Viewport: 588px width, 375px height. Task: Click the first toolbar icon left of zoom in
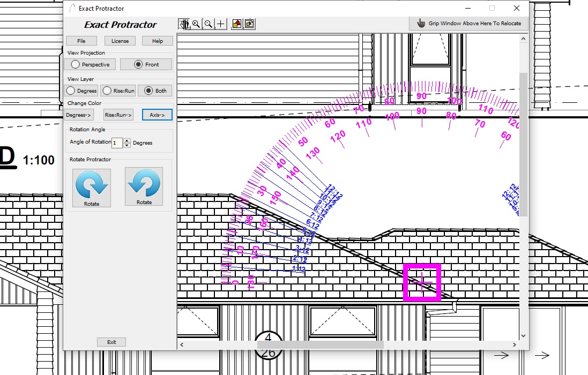(x=184, y=24)
